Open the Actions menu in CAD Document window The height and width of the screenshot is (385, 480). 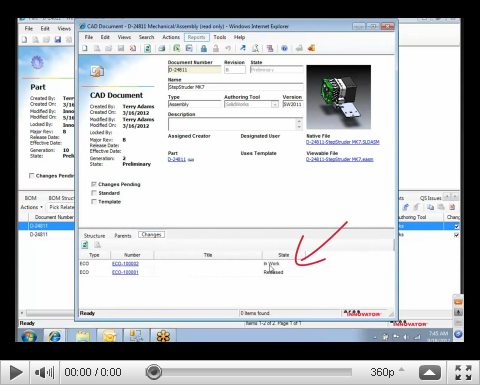click(171, 37)
